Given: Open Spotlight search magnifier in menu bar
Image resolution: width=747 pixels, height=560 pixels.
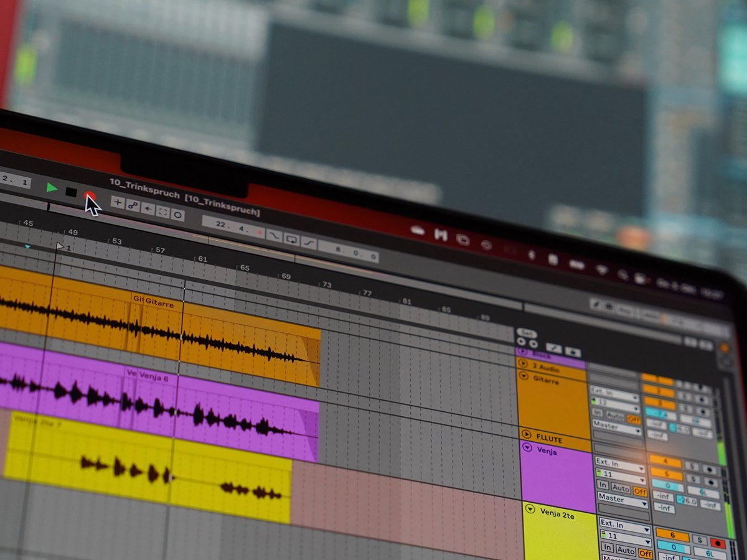Looking at the screenshot, I should (x=622, y=274).
